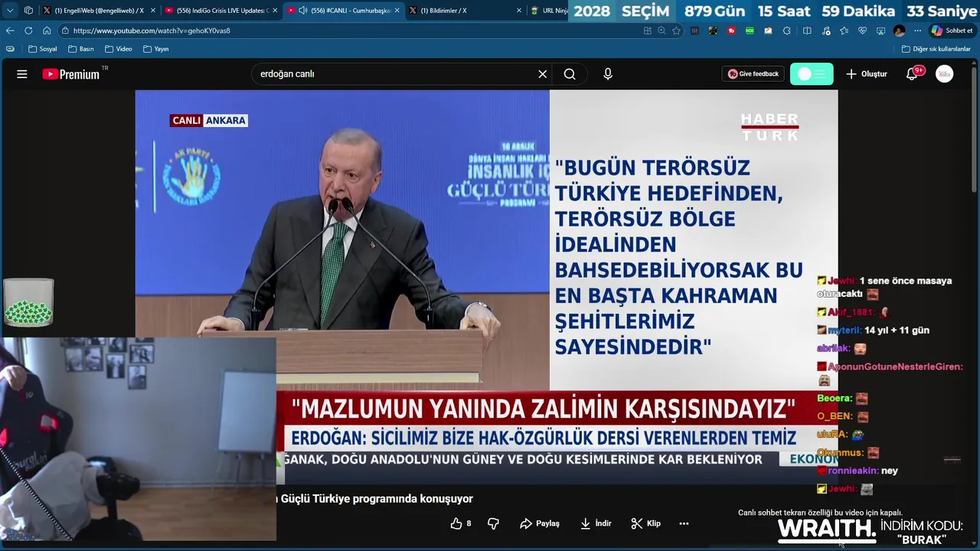Image resolution: width=980 pixels, height=551 pixels.
Task: Toggle split screen view icon
Action: 807,31
